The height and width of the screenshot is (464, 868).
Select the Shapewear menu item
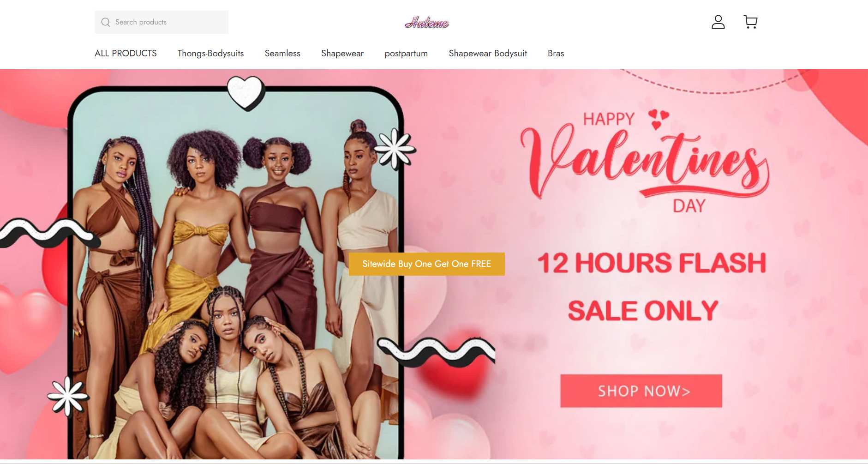(342, 54)
